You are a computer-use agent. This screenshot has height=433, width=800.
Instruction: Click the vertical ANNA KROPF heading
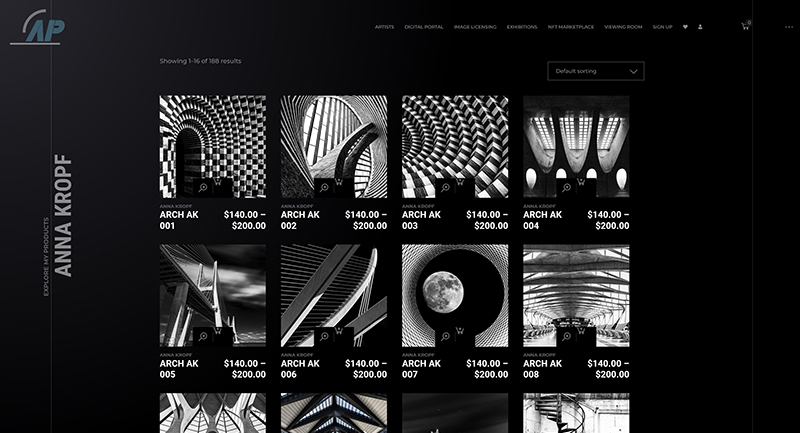(63, 216)
